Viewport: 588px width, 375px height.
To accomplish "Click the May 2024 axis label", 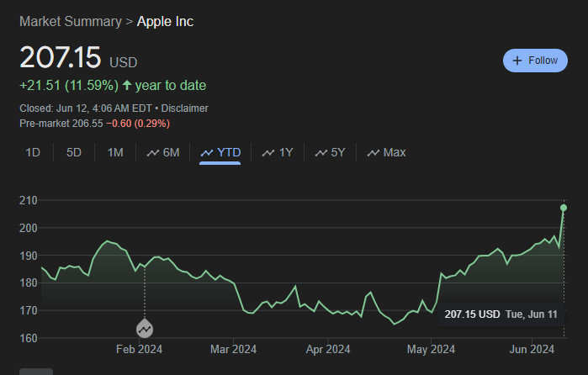I will tap(431, 349).
